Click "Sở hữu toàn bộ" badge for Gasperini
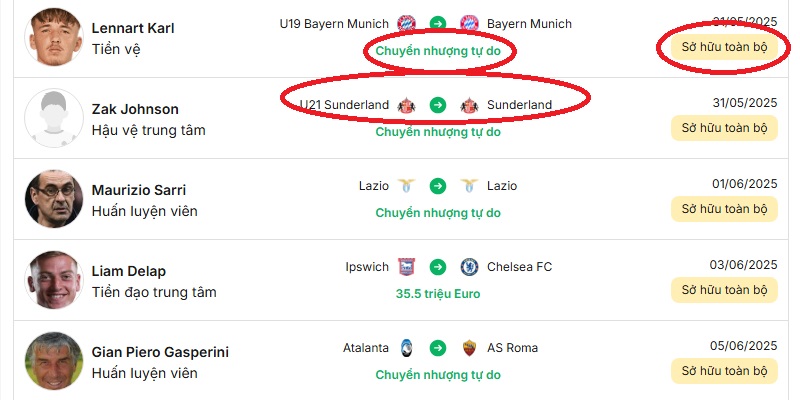 click(x=724, y=371)
